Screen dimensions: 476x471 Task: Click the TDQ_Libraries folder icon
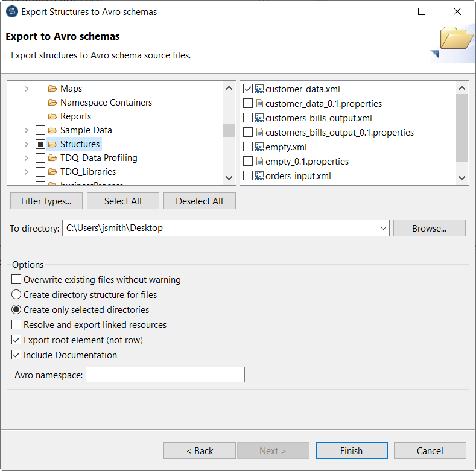coord(53,172)
